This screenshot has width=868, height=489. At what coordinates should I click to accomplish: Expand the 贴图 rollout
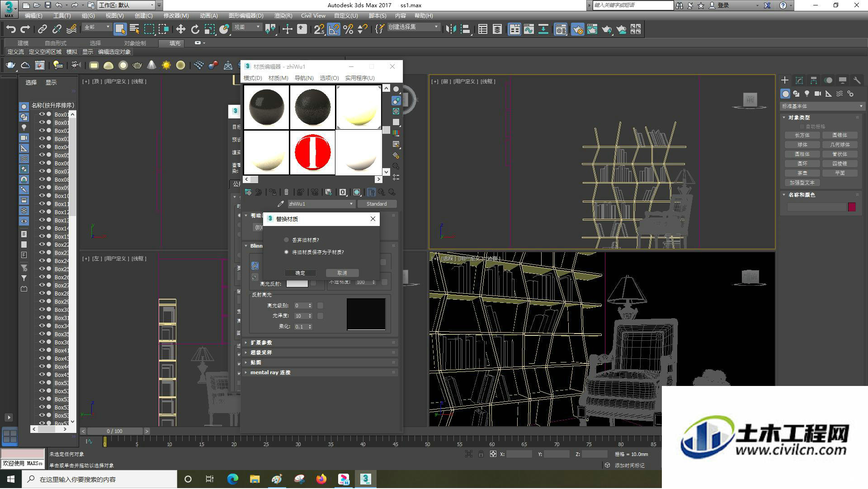(x=320, y=362)
